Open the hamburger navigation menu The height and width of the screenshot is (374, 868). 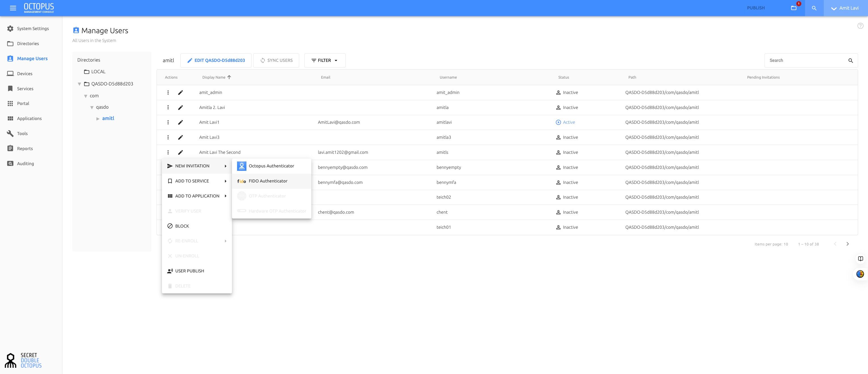(x=13, y=8)
